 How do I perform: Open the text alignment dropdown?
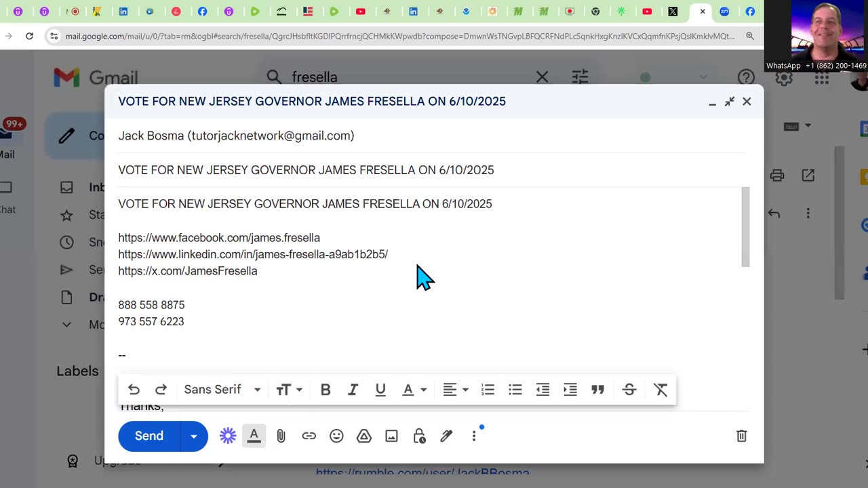(x=456, y=390)
